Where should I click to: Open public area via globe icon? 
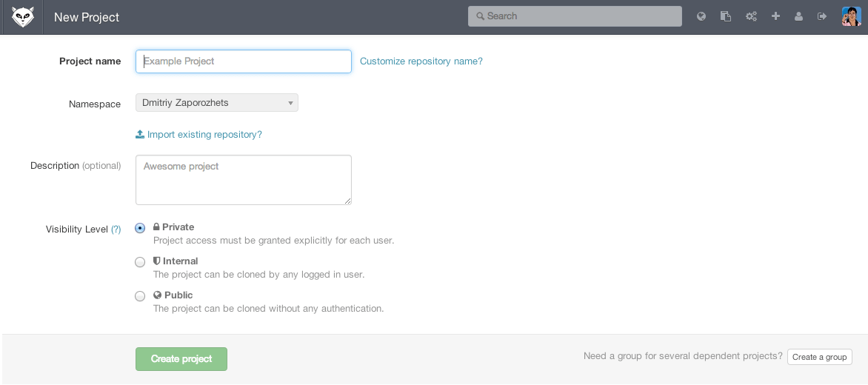(701, 16)
